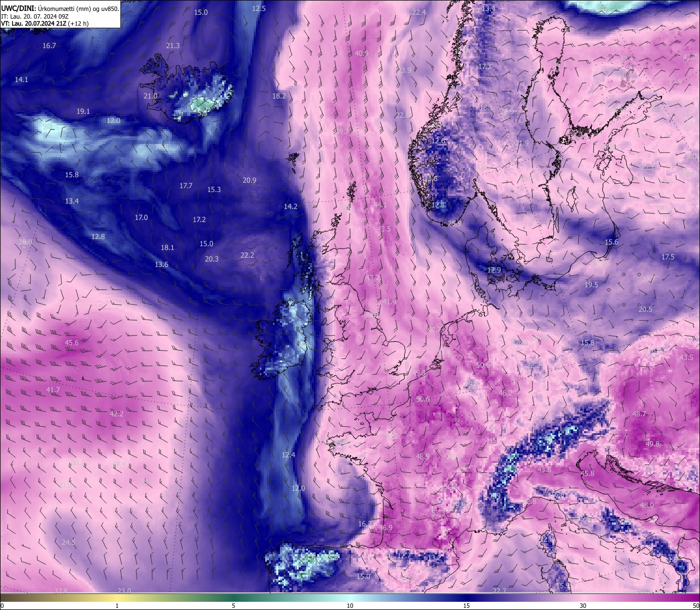Click the 46.9 value over southwest France

(x=386, y=527)
